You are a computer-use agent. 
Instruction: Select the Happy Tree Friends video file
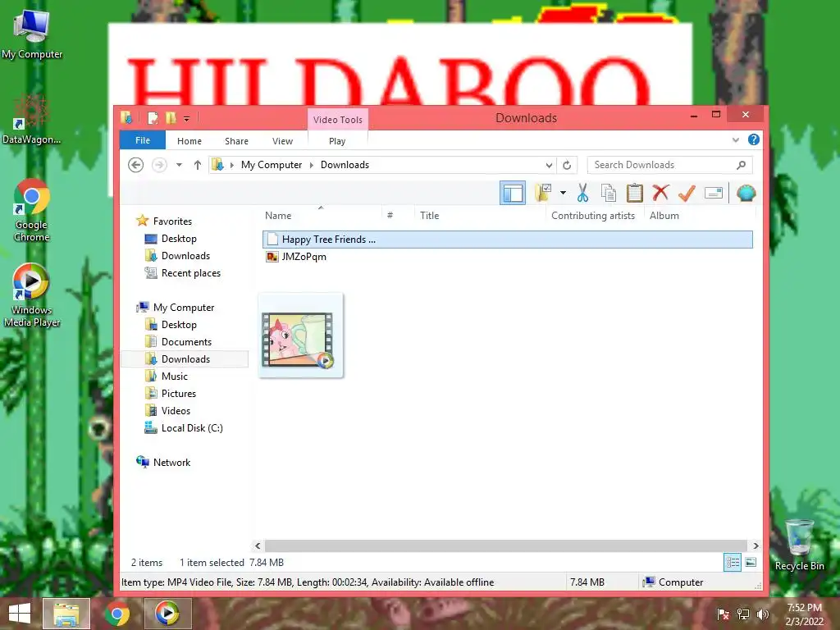[507, 240]
